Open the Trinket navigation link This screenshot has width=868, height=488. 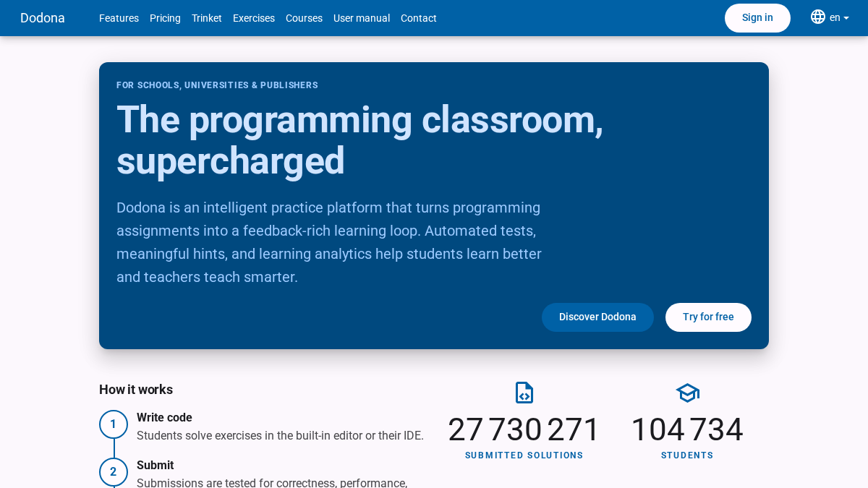coord(207,18)
